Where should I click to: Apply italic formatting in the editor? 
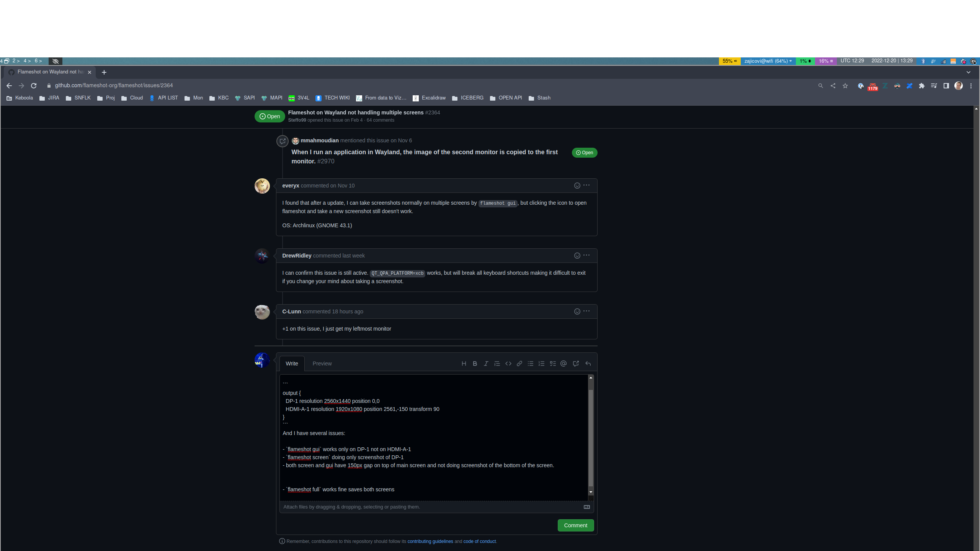[486, 364]
